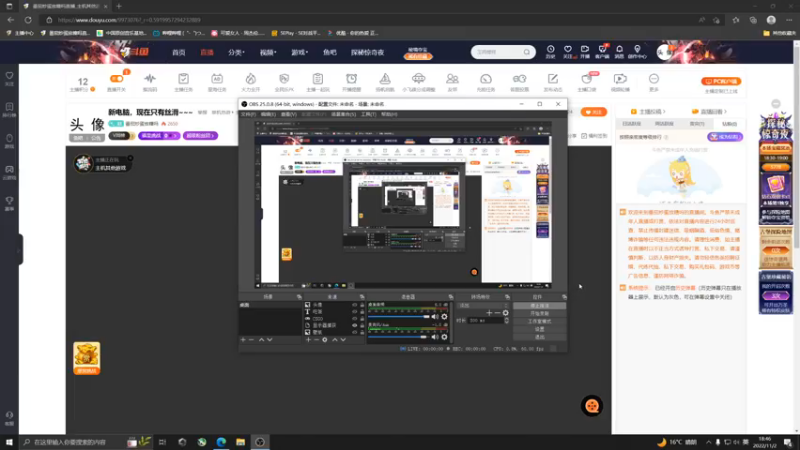Open the 文件(F) menu in OBS
The width and height of the screenshot is (800, 450).
pos(248,114)
